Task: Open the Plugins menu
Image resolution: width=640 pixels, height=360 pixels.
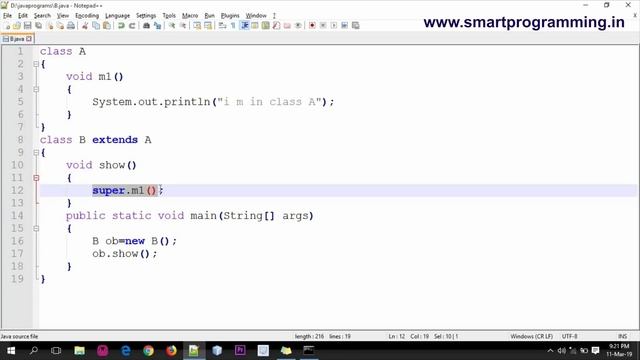Action: 230,16
